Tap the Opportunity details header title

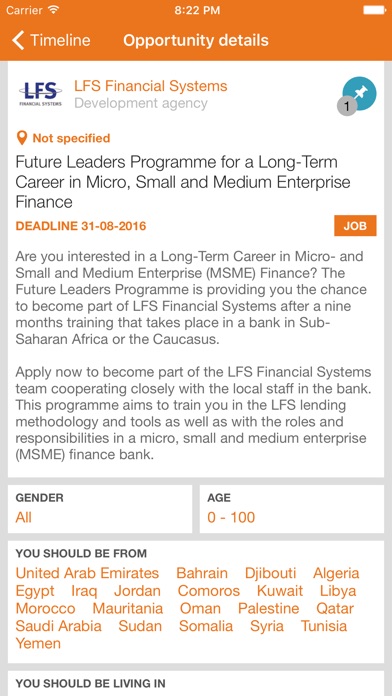(196, 40)
